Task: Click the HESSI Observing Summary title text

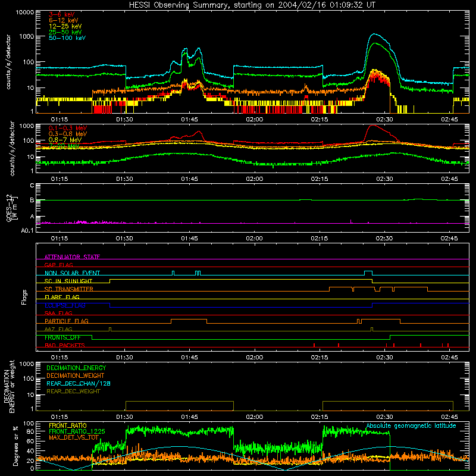Action: pos(252,5)
